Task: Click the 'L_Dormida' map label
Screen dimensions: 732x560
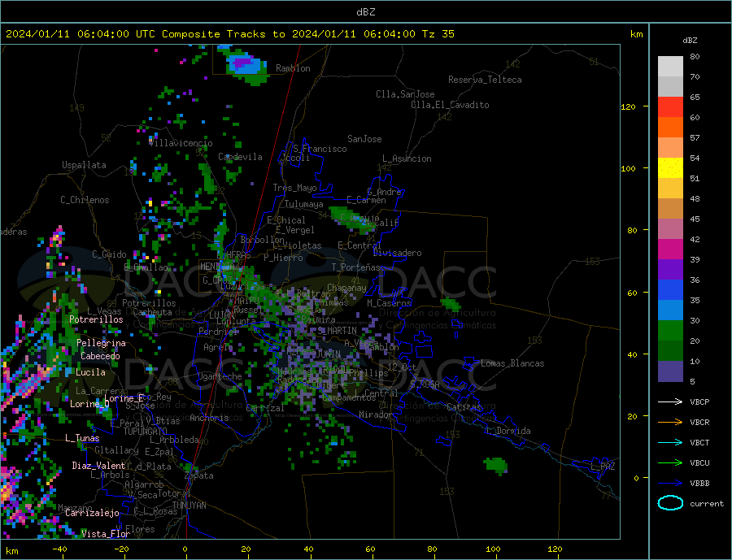Action: [x=508, y=431]
